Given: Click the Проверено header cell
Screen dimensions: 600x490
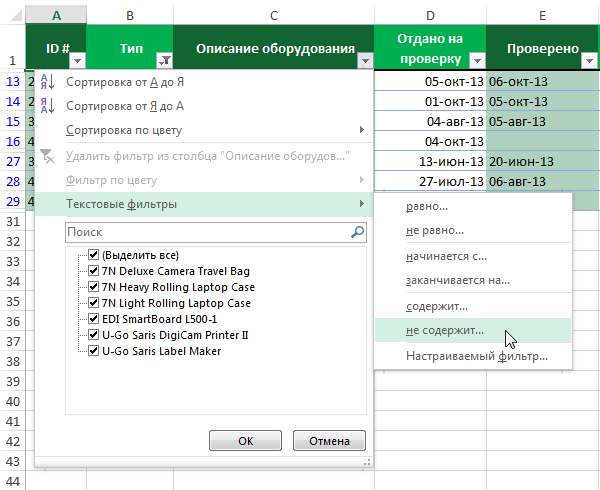Looking at the screenshot, I should pos(543,47).
